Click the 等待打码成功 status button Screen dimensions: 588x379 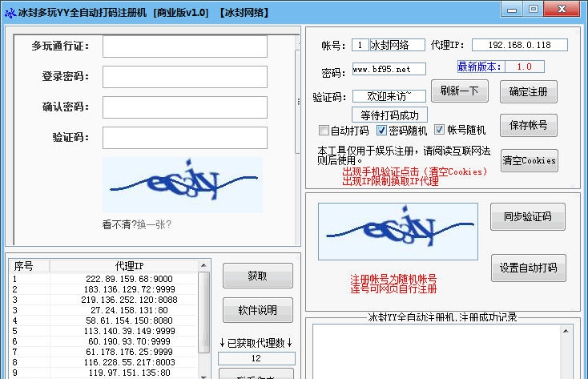tap(389, 115)
